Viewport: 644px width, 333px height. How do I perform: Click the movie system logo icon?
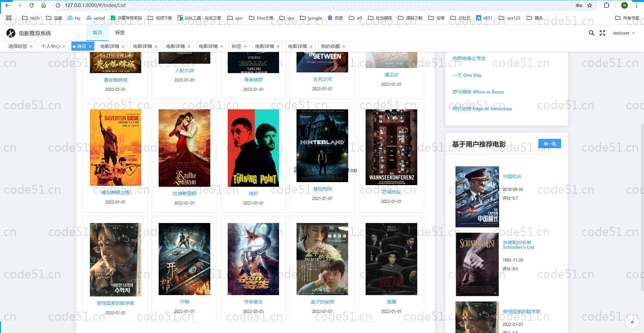[x=11, y=33]
